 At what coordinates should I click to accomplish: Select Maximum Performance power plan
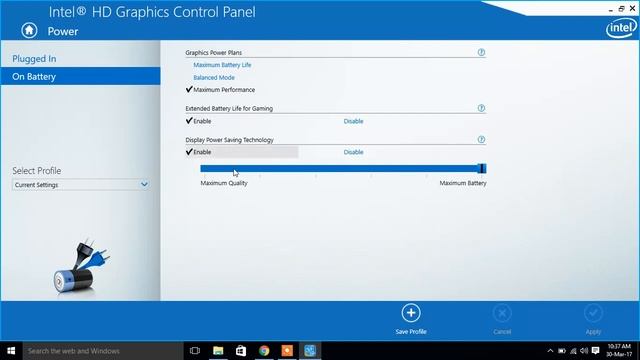click(224, 90)
